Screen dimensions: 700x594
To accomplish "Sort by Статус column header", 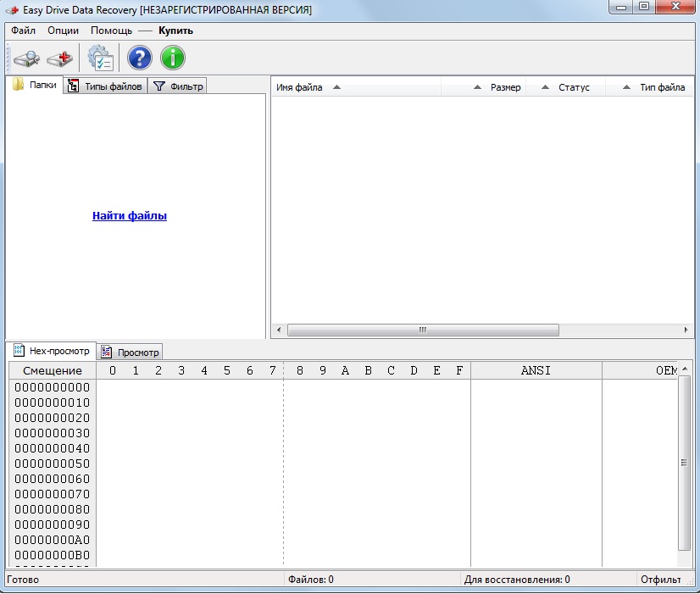I will [x=565, y=87].
